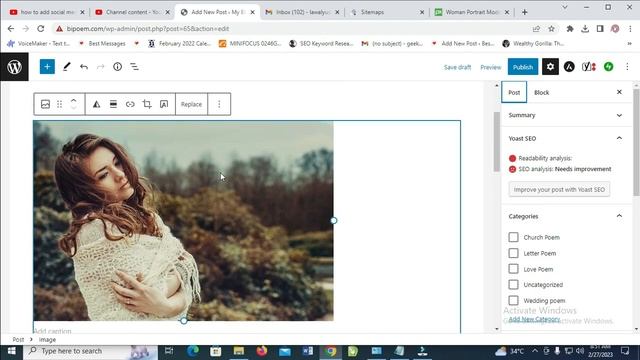The height and width of the screenshot is (360, 640).
Task: Click the Publish button
Action: click(523, 67)
